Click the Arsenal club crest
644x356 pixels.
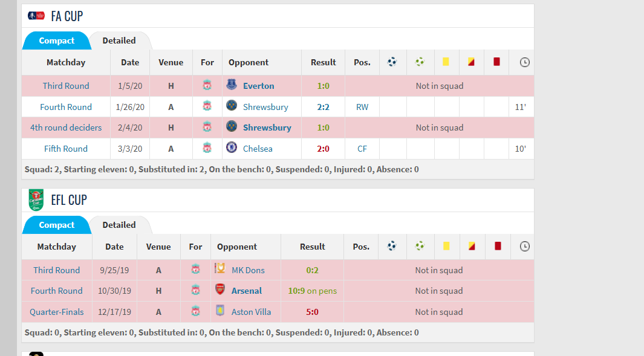[x=220, y=289]
